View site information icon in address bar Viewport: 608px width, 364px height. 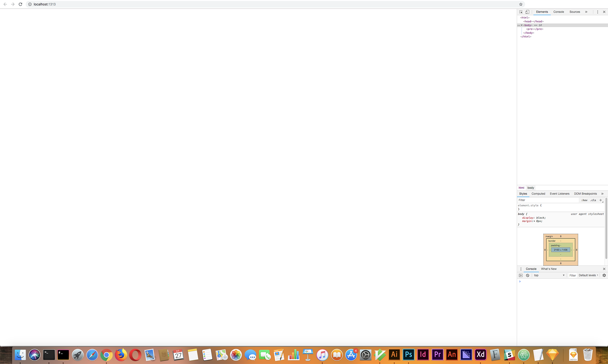pyautogui.click(x=30, y=4)
